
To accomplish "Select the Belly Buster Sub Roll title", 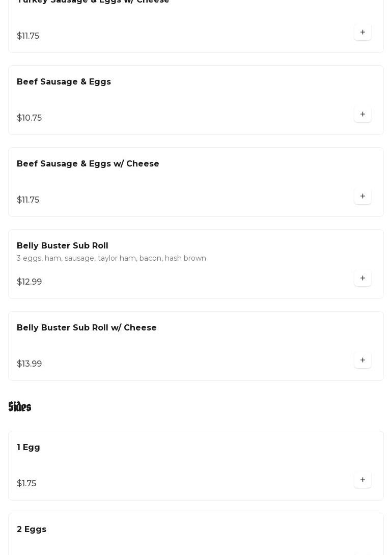I will (62, 245).
